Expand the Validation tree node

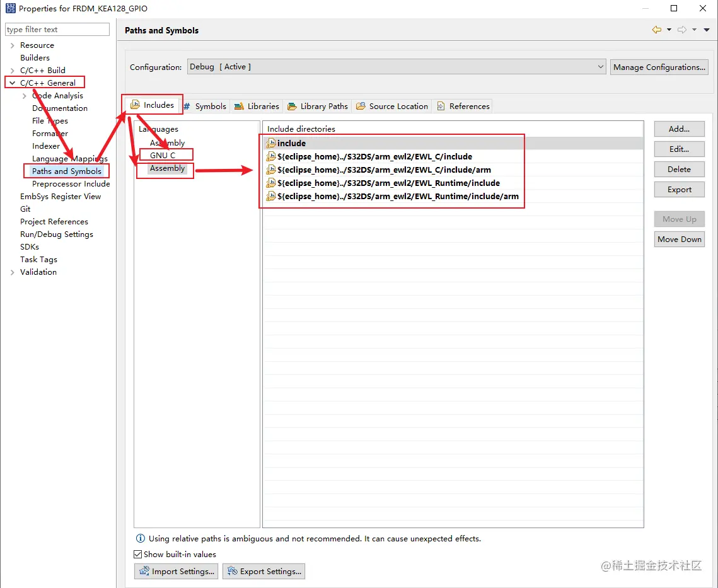tap(13, 272)
